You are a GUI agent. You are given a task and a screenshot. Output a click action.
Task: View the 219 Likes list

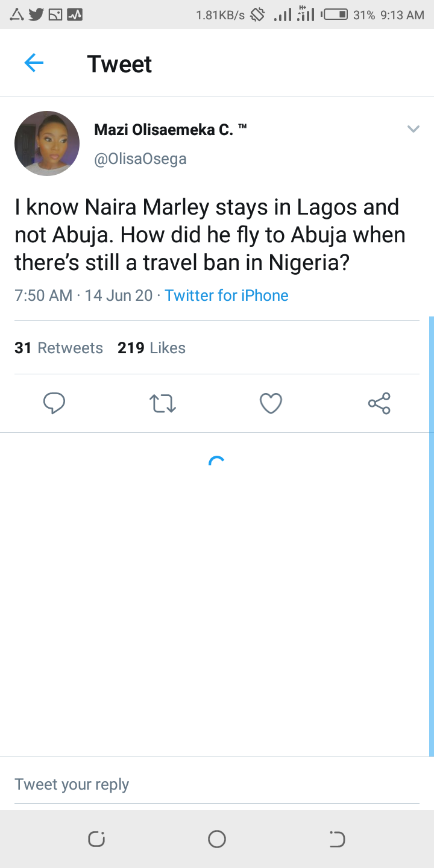point(152,348)
